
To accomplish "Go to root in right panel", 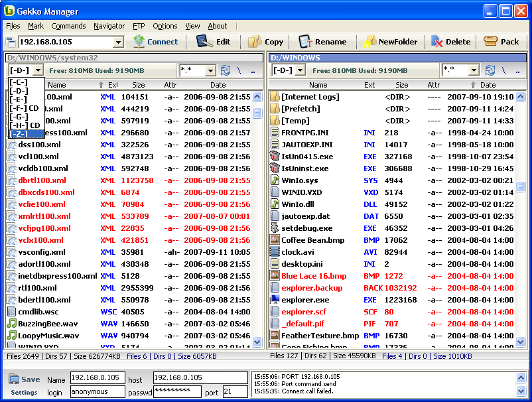I will point(503,70).
